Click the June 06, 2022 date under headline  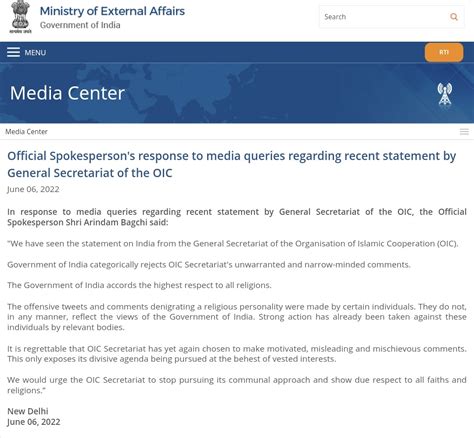[x=33, y=189]
